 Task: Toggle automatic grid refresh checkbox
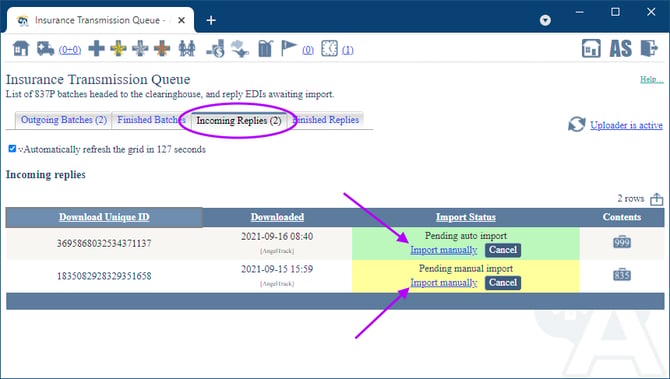coord(12,149)
